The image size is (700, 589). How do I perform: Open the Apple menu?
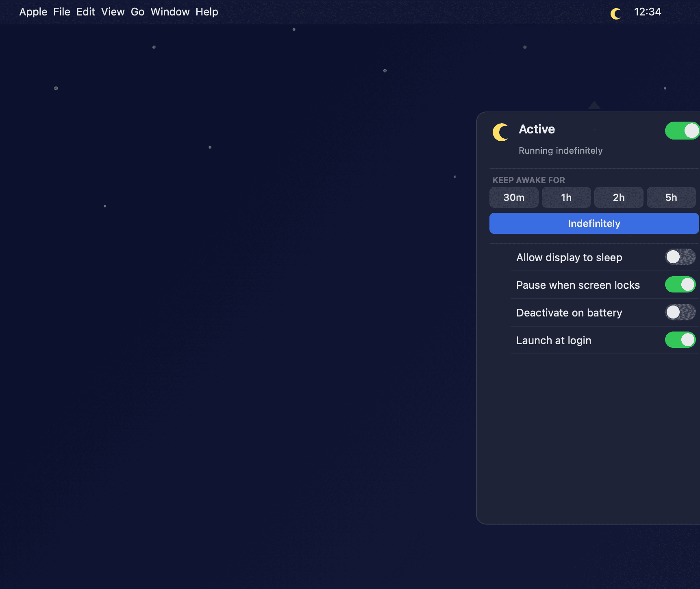33,12
